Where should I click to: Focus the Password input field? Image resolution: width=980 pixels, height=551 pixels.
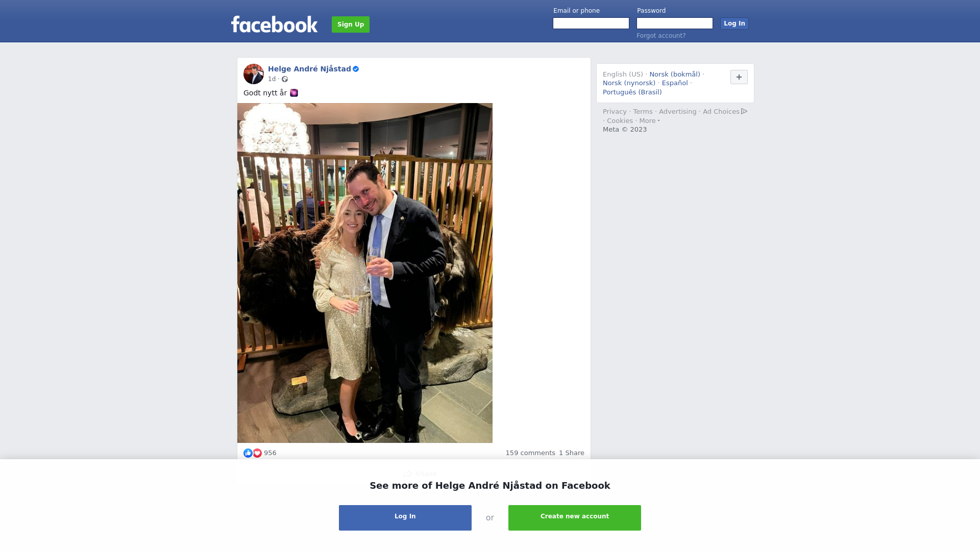click(x=675, y=23)
